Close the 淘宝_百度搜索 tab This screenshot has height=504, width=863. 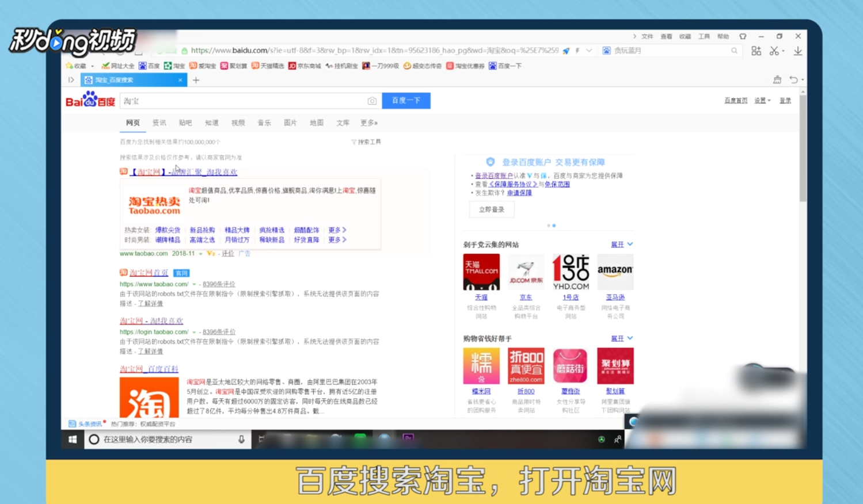pyautogui.click(x=180, y=80)
